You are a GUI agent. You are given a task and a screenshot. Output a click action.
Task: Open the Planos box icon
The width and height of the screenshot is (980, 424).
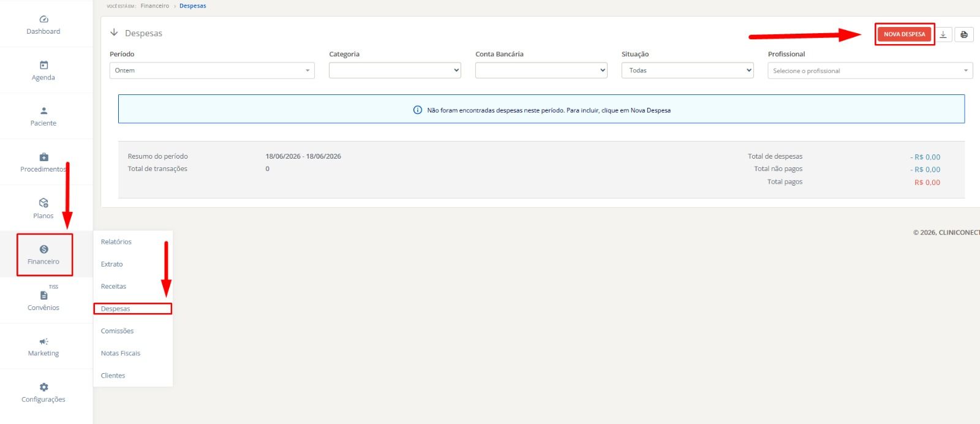(x=43, y=203)
